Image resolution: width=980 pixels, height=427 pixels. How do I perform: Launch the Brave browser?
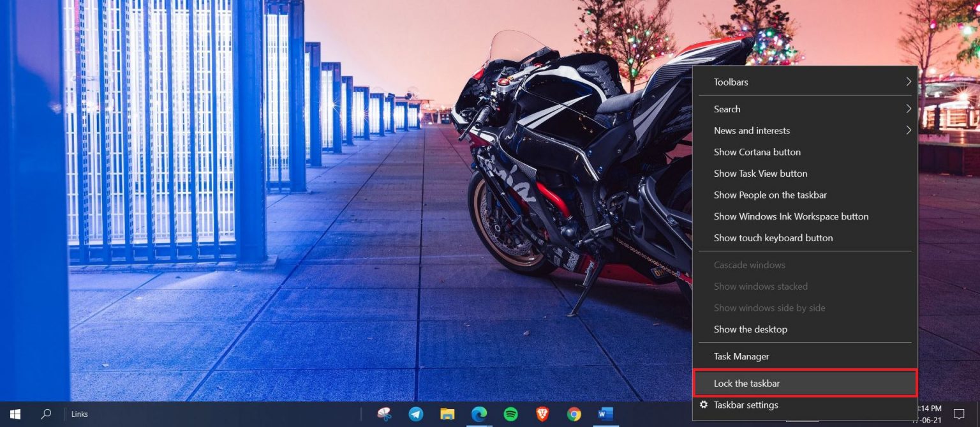pyautogui.click(x=542, y=414)
